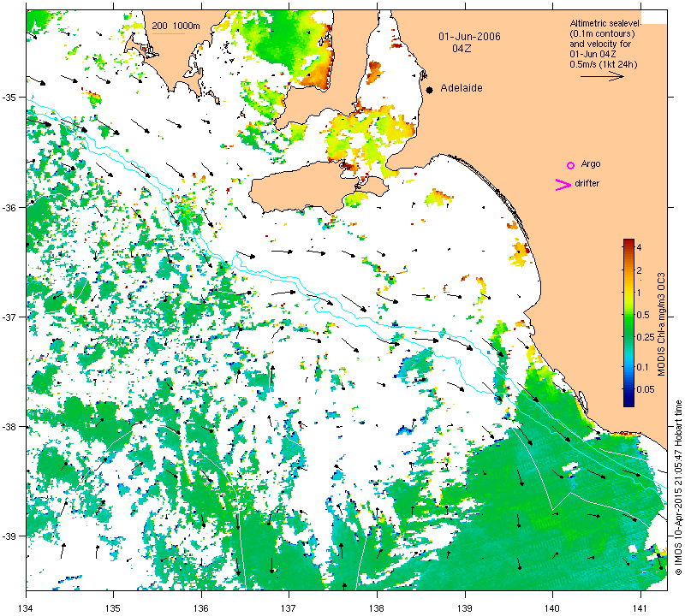Click the magenta Argo circle symbol

[570, 165]
